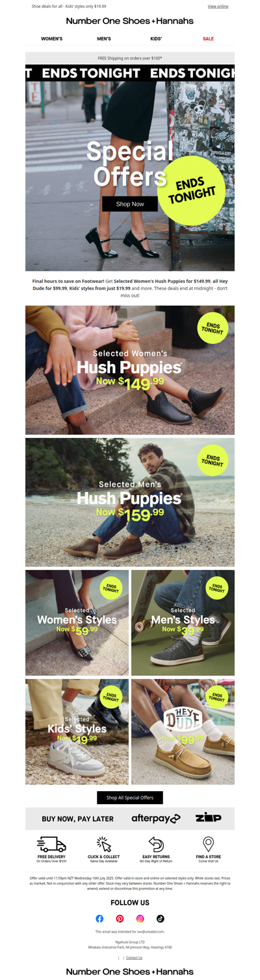Open the Women's navigation tab
260x980 pixels.
[52, 39]
